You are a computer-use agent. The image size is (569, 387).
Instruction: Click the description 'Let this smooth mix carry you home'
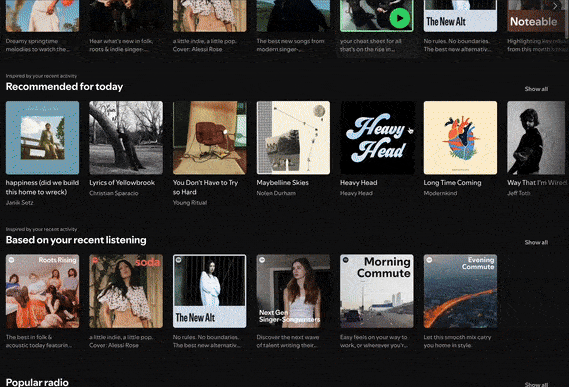[457, 341]
